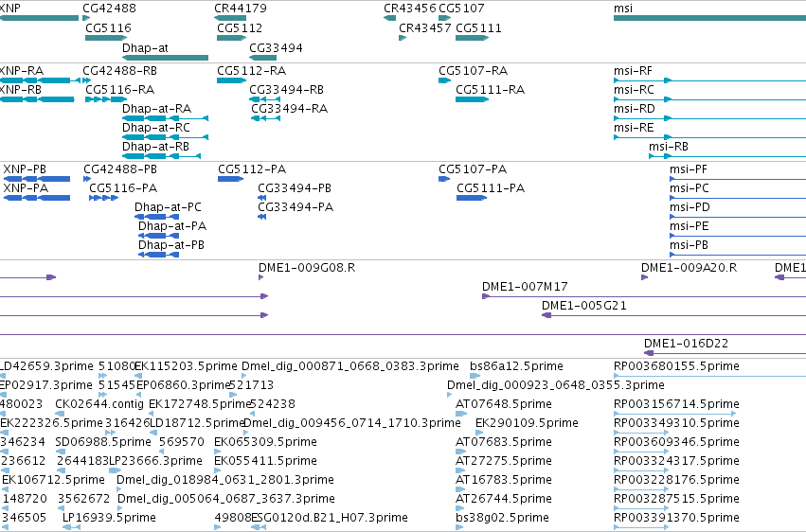Select the CG5112 gene label
This screenshot has height=532, width=806.
(x=240, y=27)
